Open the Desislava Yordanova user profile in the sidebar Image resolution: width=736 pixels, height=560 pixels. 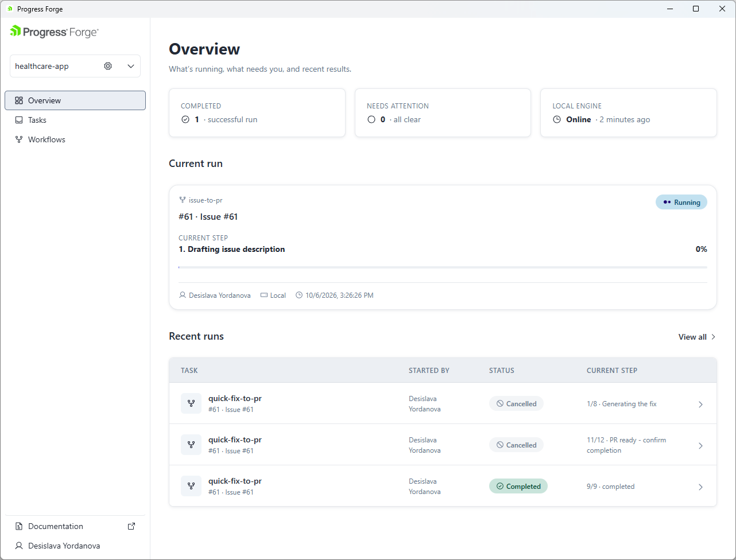click(75, 546)
